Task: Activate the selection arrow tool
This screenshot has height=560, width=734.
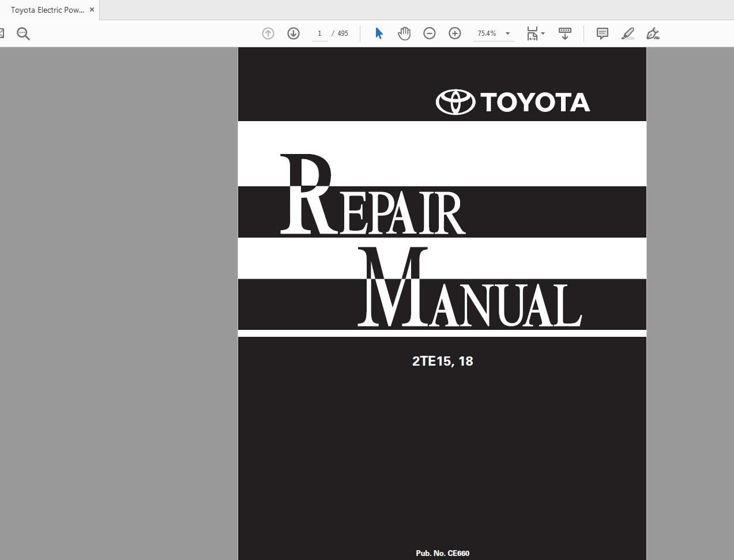Action: point(379,33)
